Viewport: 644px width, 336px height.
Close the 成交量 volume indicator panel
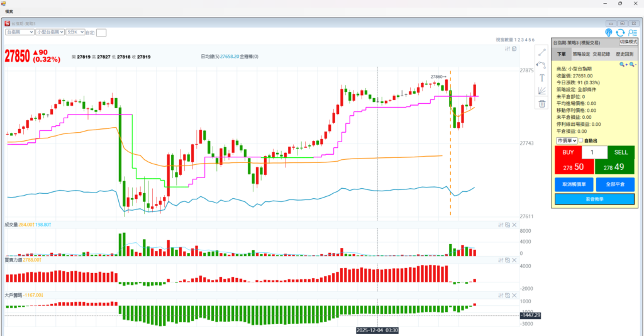514,225
